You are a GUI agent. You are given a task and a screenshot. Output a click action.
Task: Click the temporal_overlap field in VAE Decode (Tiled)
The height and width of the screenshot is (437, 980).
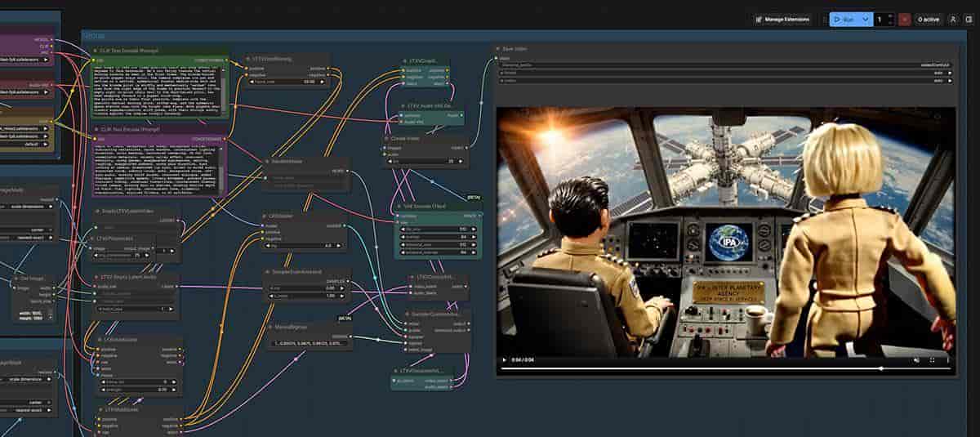tap(439, 252)
